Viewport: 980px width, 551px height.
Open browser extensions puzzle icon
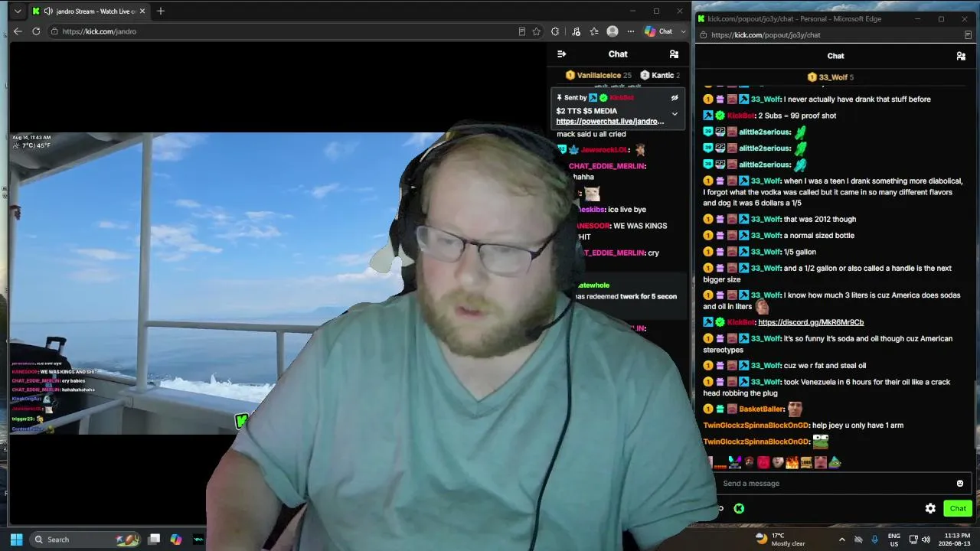(555, 31)
